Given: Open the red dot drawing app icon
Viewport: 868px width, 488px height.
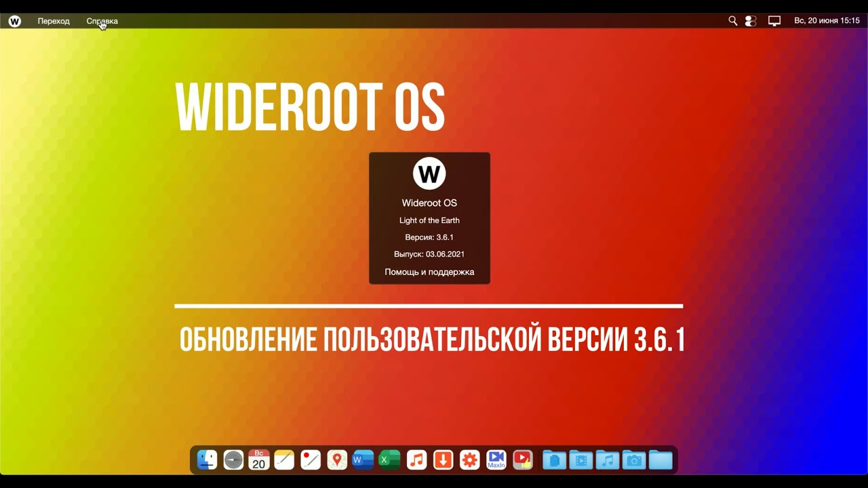Looking at the screenshot, I should (311, 460).
